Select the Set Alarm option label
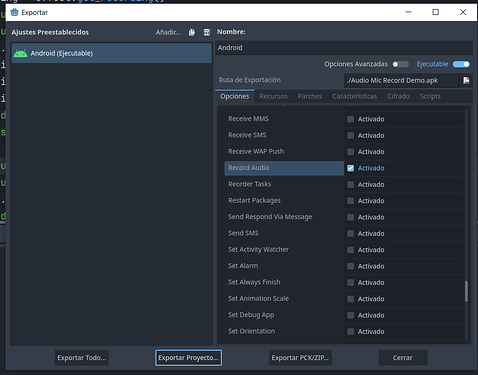The width and height of the screenshot is (478, 375). pyautogui.click(x=243, y=266)
